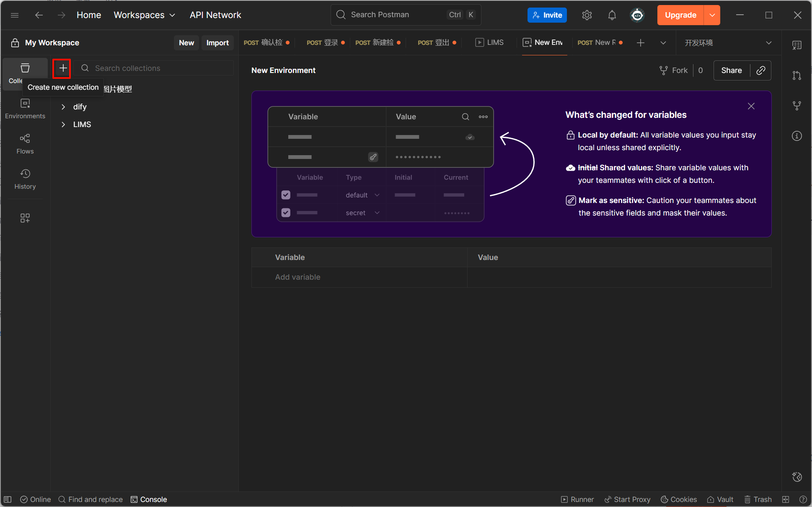The height and width of the screenshot is (507, 812).
Task: Open the Flows sidebar panel
Action: point(25,144)
